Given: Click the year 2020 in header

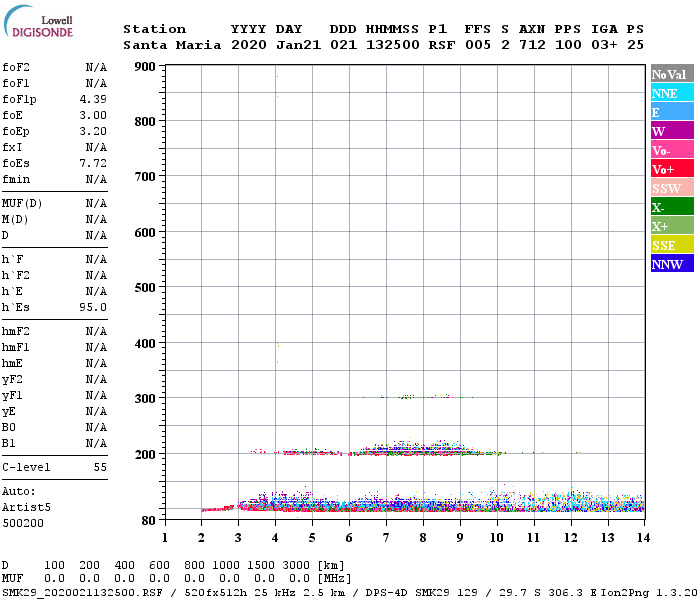Looking at the screenshot, I should click(249, 45).
